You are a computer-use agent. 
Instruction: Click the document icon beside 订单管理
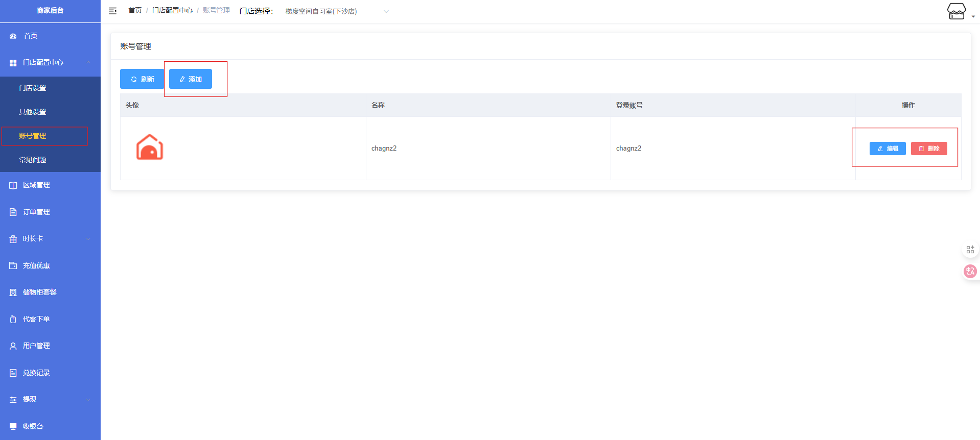[13, 212]
